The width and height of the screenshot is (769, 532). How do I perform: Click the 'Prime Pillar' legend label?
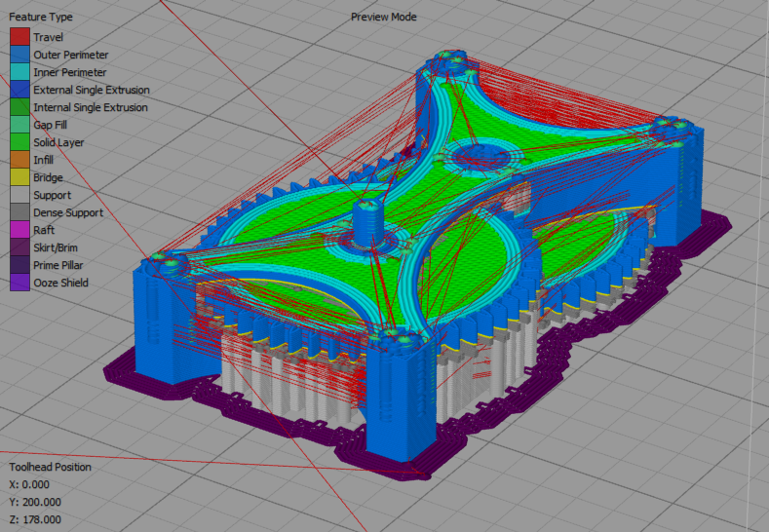(58, 265)
